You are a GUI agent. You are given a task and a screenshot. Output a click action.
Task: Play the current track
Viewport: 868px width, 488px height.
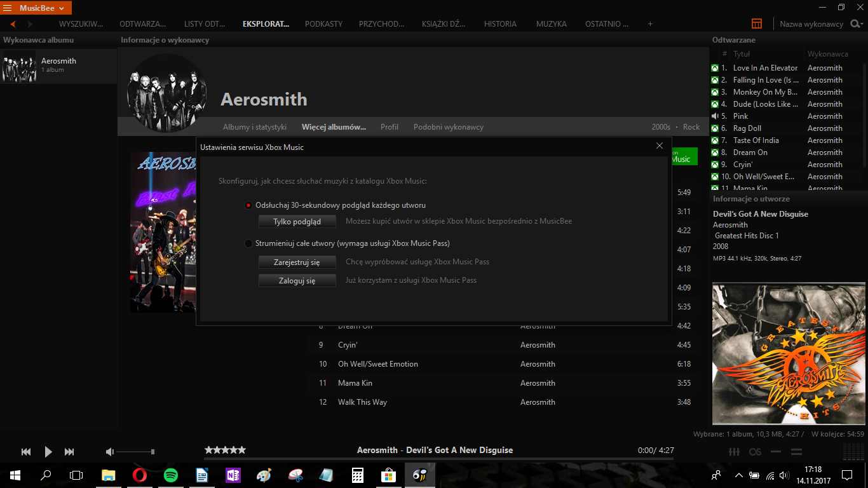[x=48, y=452]
